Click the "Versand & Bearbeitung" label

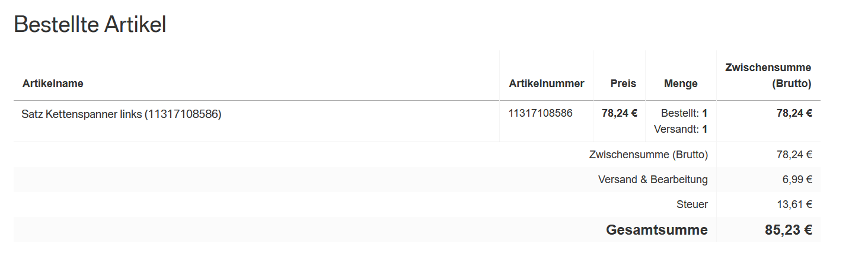[x=653, y=180]
